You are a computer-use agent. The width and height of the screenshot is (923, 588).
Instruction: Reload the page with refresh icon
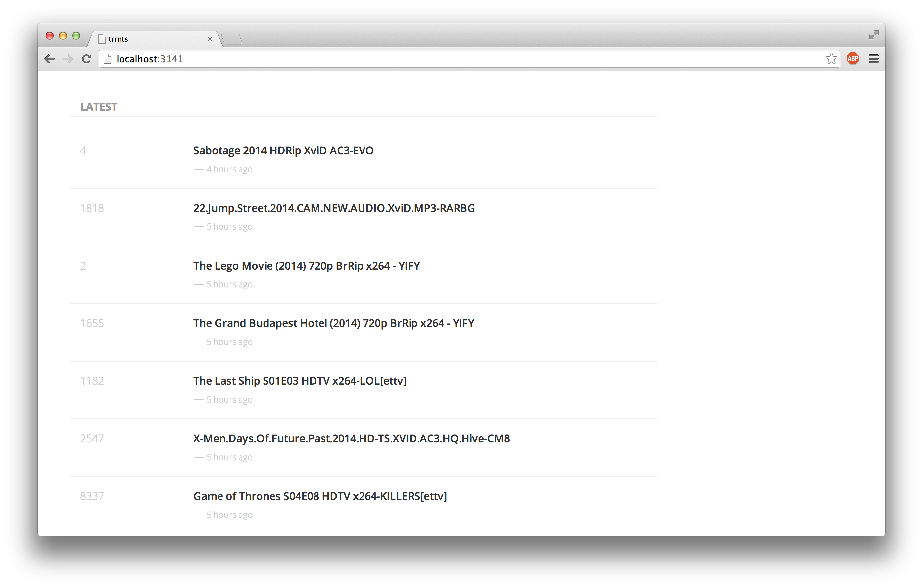click(87, 59)
